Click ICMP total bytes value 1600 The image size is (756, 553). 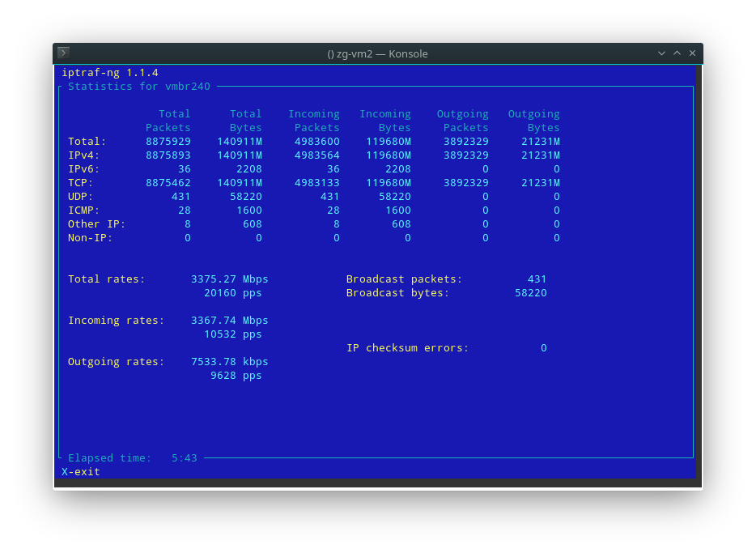tap(249, 211)
